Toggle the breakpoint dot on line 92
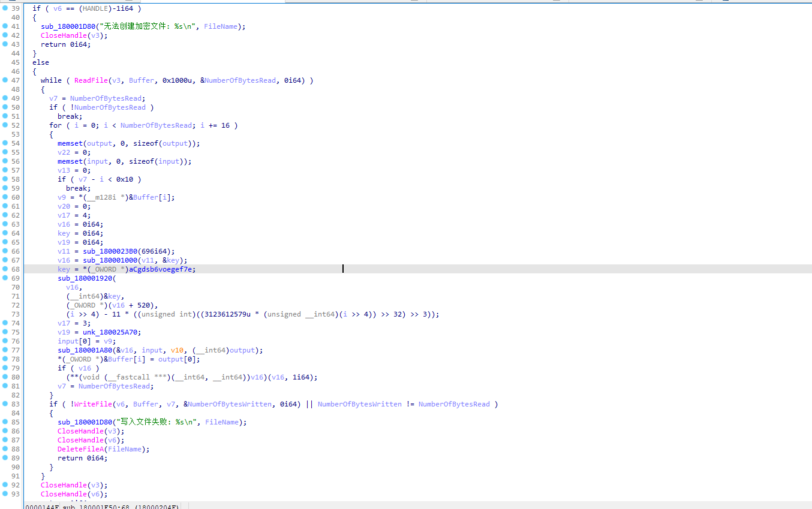 pos(5,484)
